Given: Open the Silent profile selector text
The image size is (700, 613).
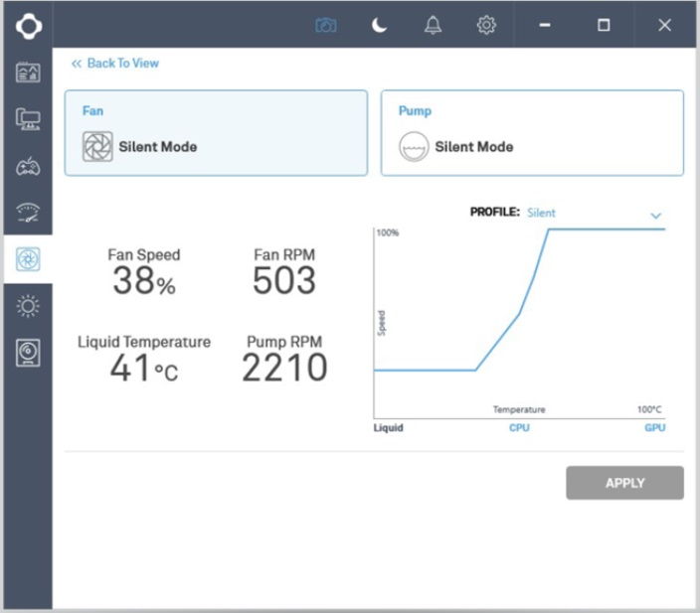Looking at the screenshot, I should (x=542, y=213).
